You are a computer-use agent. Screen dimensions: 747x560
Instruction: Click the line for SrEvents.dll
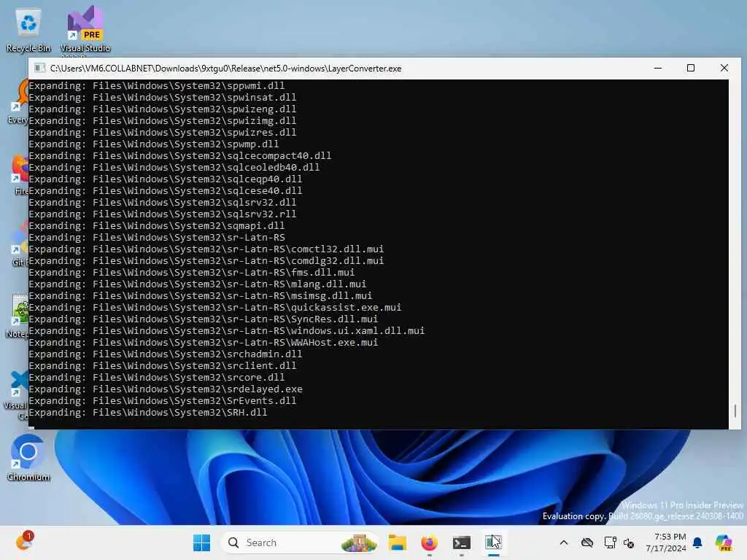pyautogui.click(x=163, y=401)
